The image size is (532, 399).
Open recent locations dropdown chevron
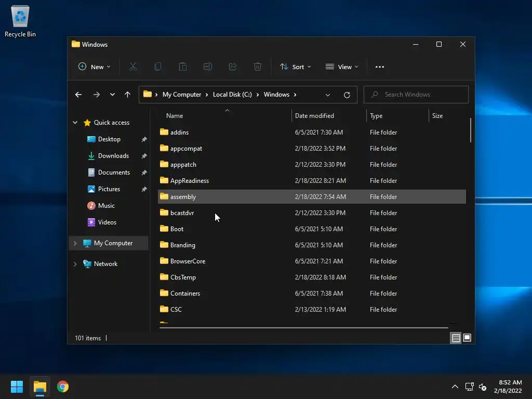(112, 95)
